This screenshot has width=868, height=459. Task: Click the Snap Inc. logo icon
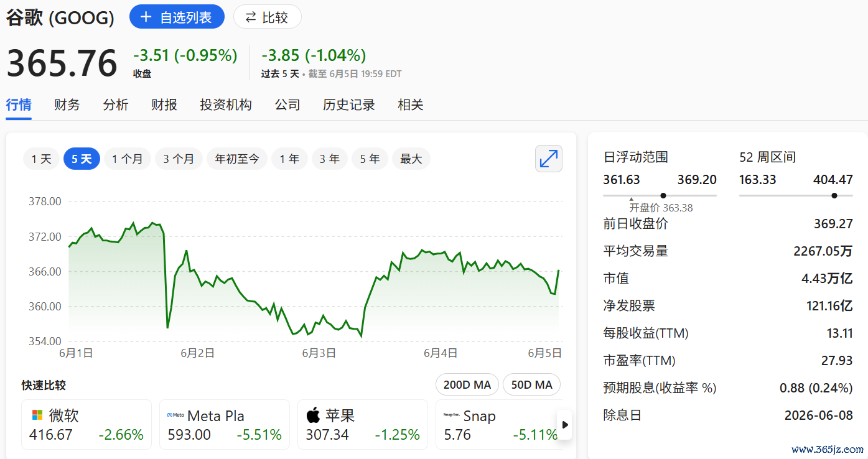tap(451, 414)
